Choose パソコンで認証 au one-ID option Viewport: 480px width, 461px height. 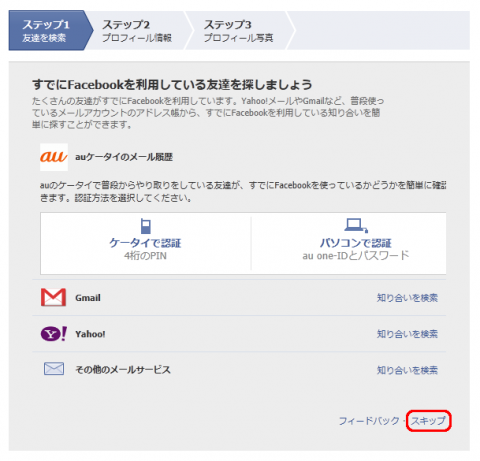pos(349,243)
